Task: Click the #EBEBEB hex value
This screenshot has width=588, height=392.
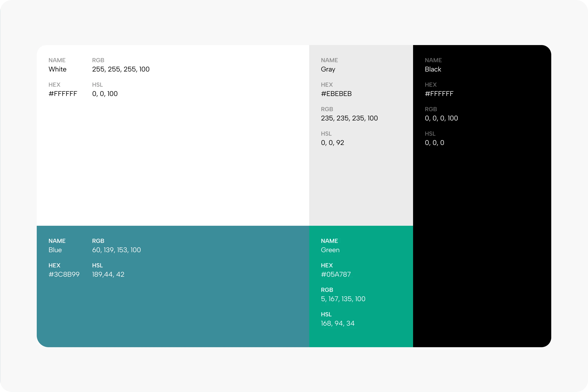Action: pyautogui.click(x=336, y=94)
